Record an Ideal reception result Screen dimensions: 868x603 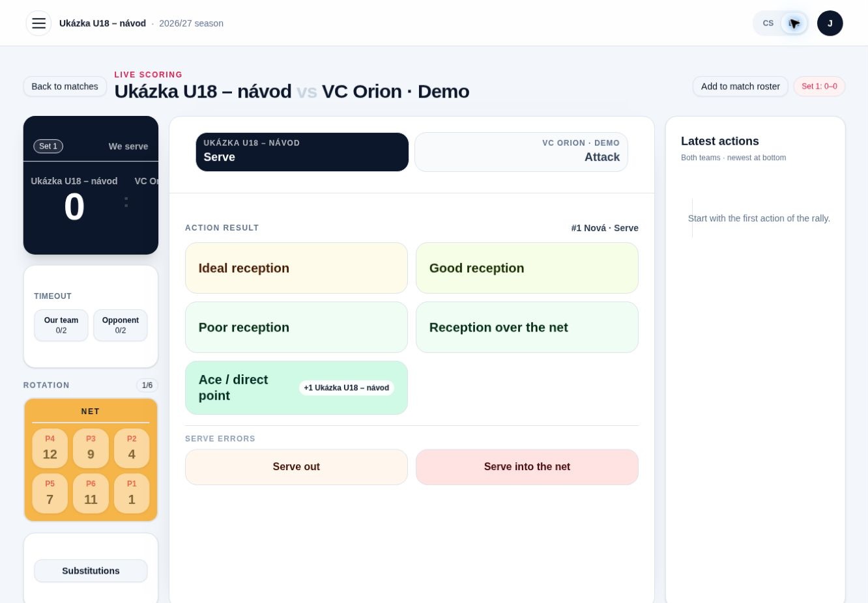[x=297, y=268]
